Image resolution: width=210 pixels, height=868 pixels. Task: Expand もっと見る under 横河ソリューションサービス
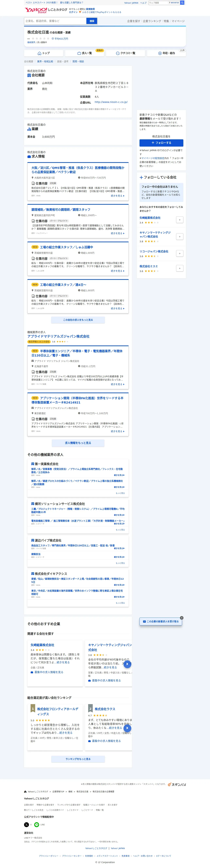[x=120, y=530]
